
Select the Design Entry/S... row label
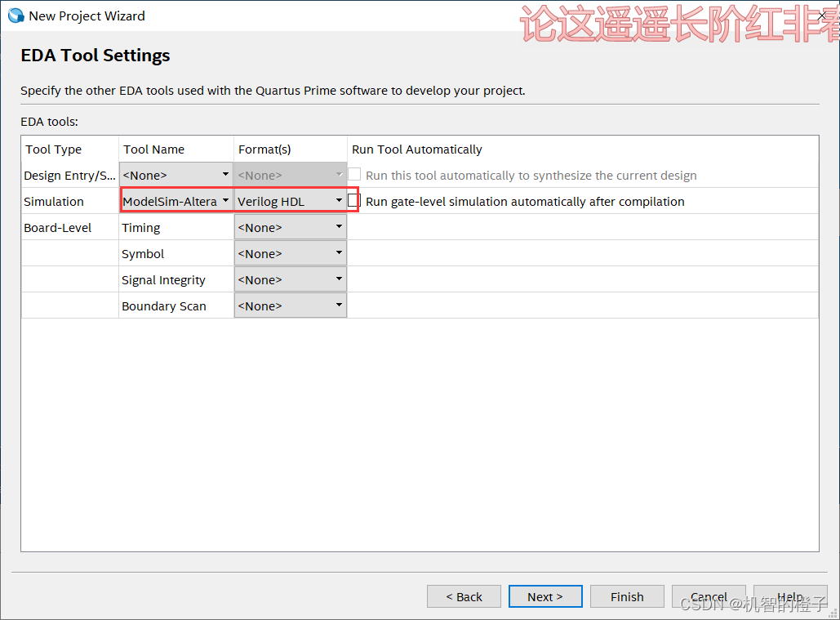[x=69, y=176]
